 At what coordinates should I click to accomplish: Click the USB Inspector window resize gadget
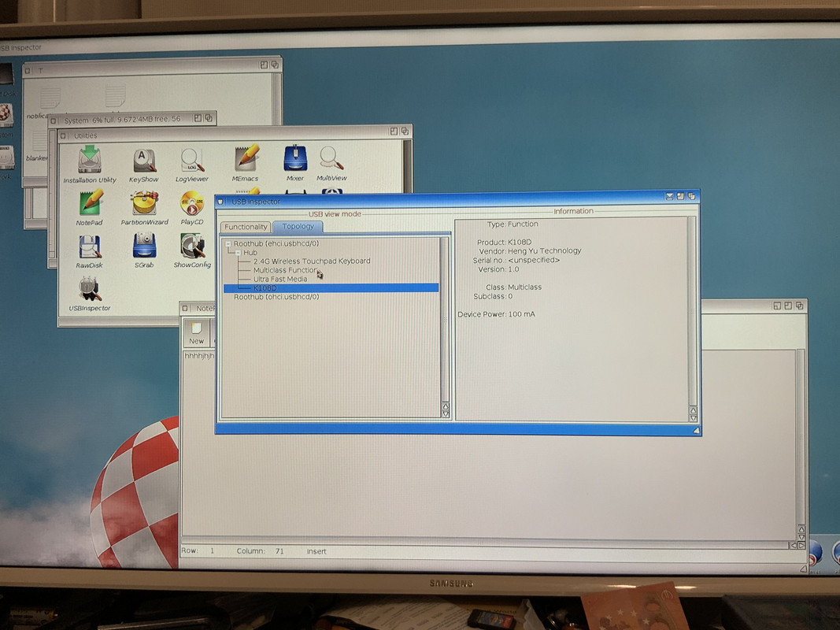696,430
